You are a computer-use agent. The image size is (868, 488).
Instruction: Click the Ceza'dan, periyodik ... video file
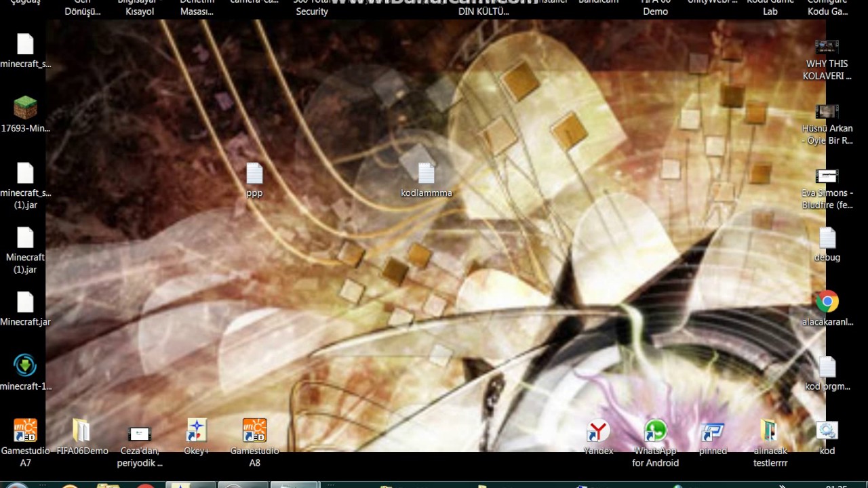point(140,433)
